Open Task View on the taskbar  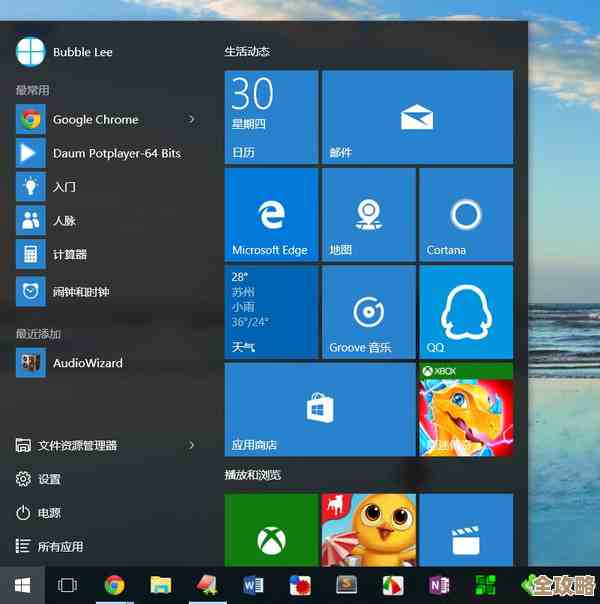[x=67, y=585]
